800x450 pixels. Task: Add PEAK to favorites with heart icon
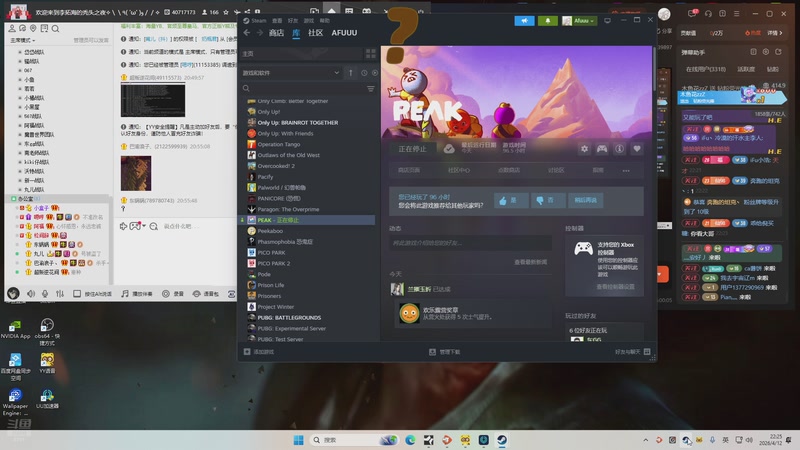click(x=637, y=148)
